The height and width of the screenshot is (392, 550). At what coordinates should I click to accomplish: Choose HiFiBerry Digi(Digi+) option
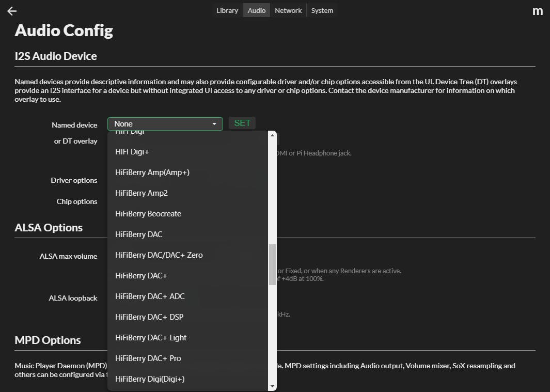coord(149,379)
